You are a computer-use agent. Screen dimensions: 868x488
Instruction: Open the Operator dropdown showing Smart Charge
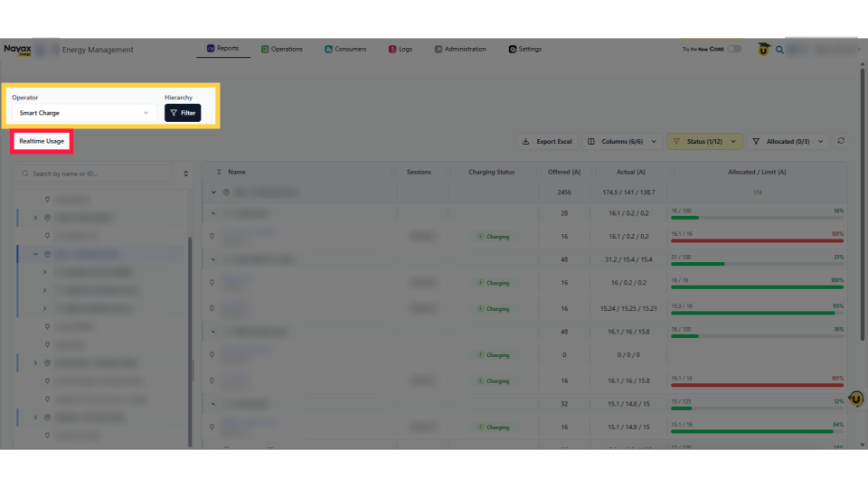pos(83,113)
